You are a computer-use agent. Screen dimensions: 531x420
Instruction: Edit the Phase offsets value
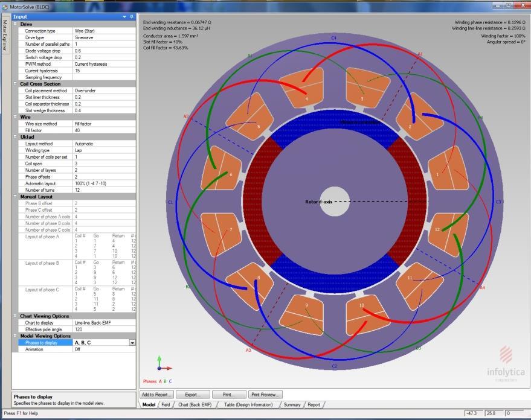pos(104,177)
